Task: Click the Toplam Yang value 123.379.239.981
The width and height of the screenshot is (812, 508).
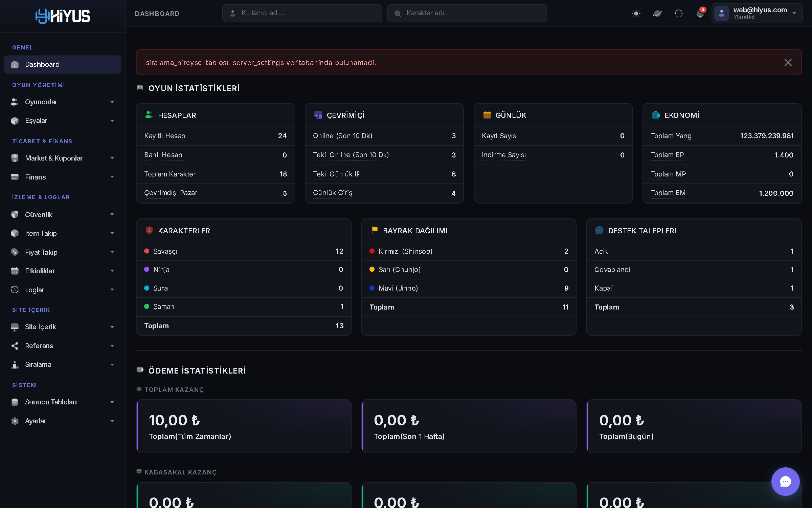Action: coord(767,136)
